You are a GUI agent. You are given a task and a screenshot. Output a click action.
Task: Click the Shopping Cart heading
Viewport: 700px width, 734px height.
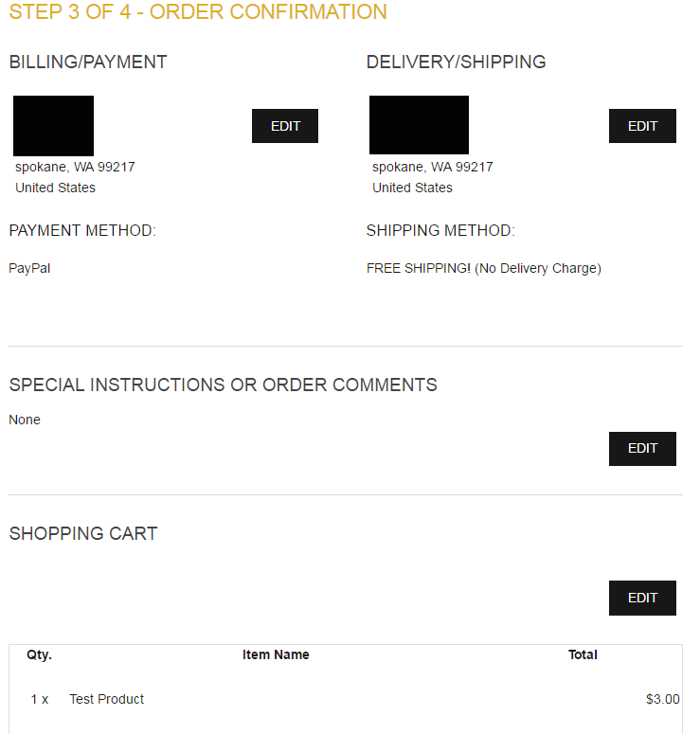(83, 534)
